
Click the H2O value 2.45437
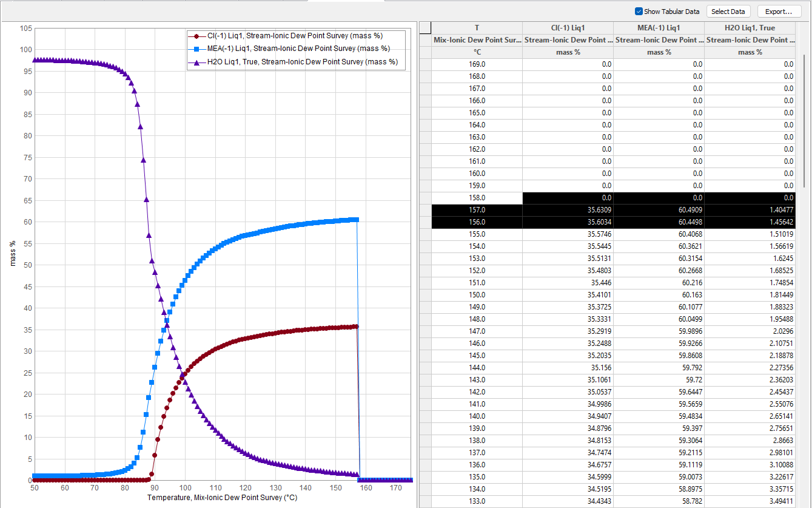tap(750, 392)
